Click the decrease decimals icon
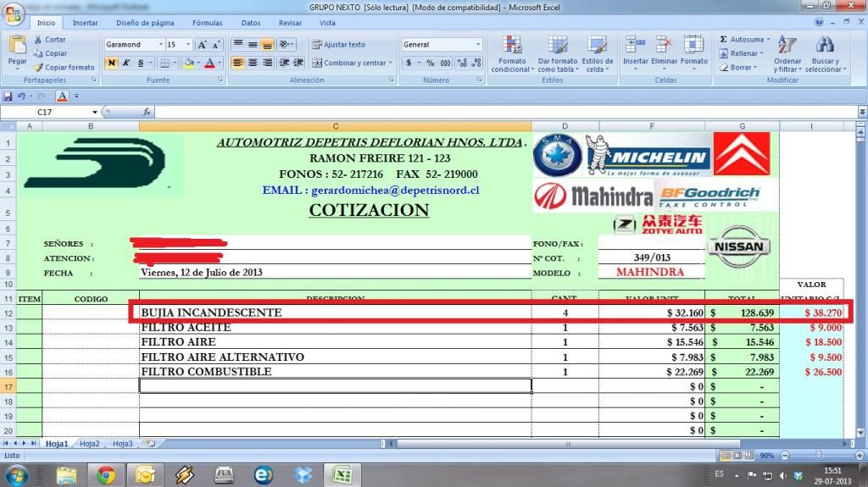The image size is (868, 487). pyautogui.click(x=476, y=63)
